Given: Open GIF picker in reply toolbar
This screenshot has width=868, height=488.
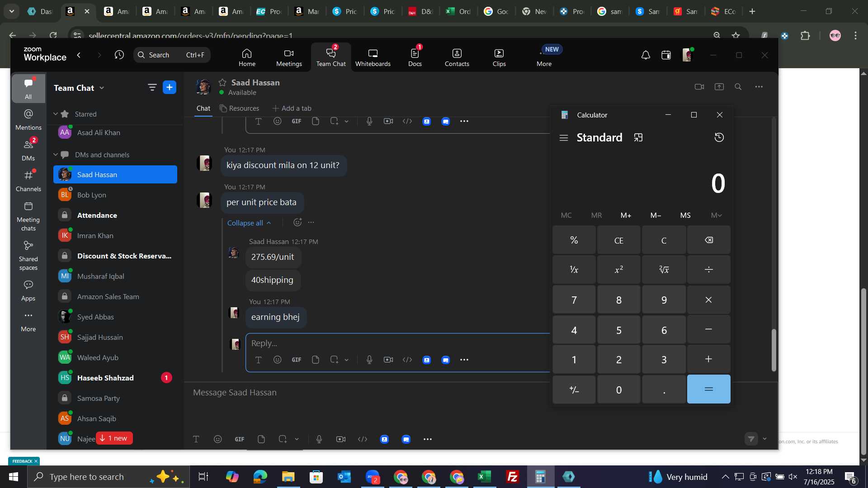Looking at the screenshot, I should (296, 360).
